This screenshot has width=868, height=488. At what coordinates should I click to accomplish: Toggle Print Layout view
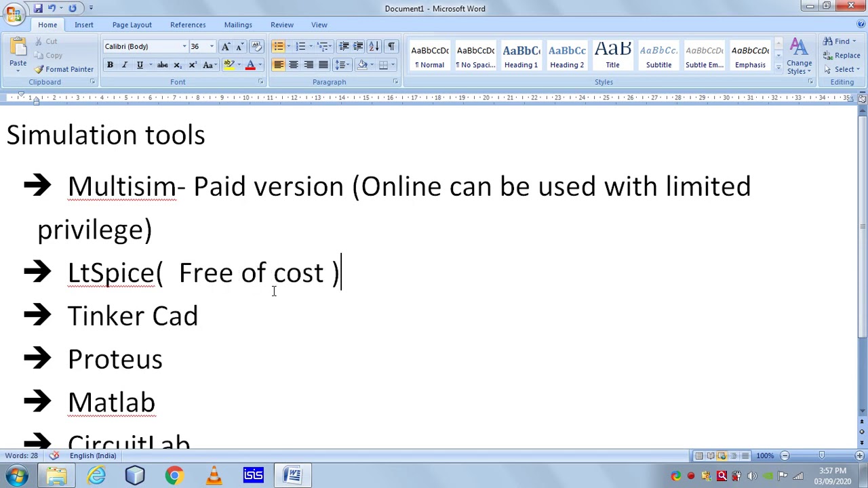(x=698, y=455)
